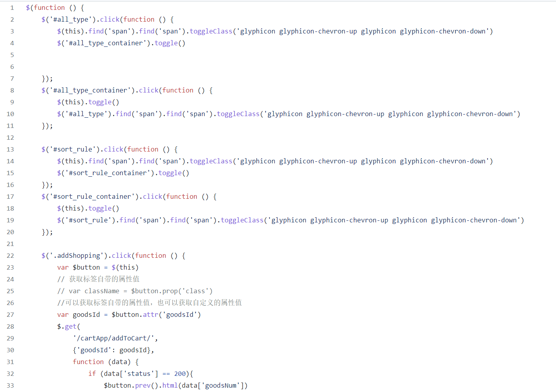The image size is (556, 392).
Task: Click line number 7 in gutter
Action: tap(12, 79)
